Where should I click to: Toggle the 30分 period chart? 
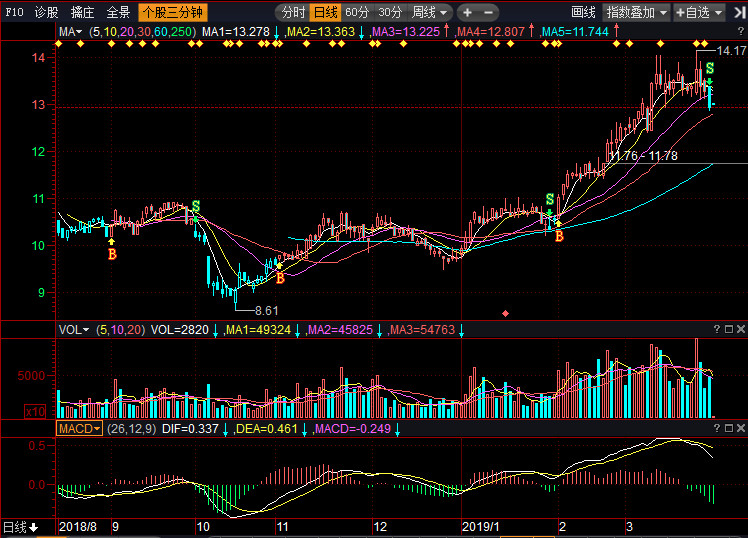coord(390,13)
